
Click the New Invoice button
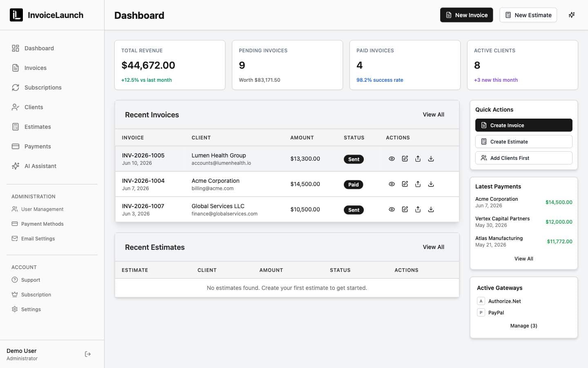pos(466,15)
